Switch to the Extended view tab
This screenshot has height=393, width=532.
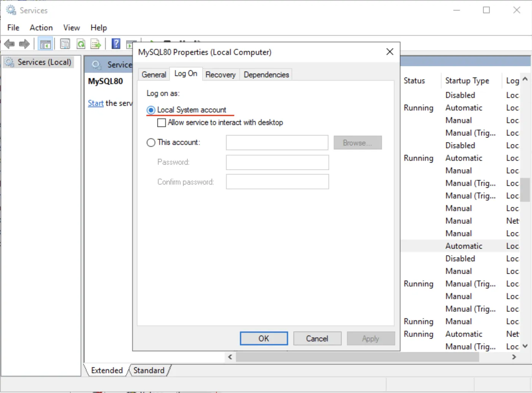pos(107,370)
